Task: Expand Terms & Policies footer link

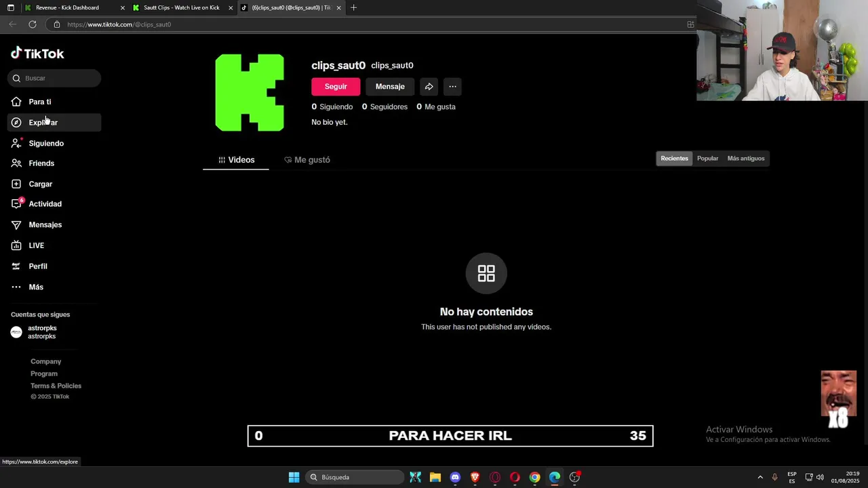Action: coord(56,386)
